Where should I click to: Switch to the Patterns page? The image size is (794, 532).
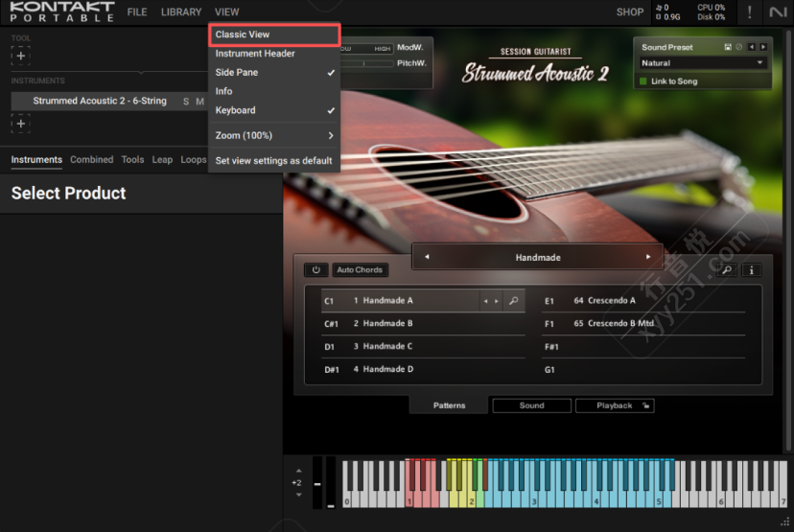tap(449, 405)
